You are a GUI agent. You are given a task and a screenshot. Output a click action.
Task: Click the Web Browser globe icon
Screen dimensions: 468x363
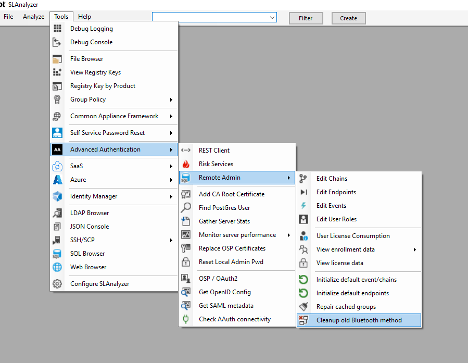(57, 267)
